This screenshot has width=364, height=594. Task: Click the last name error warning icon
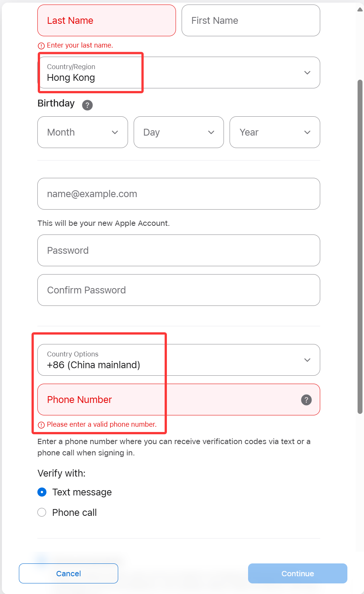point(41,46)
